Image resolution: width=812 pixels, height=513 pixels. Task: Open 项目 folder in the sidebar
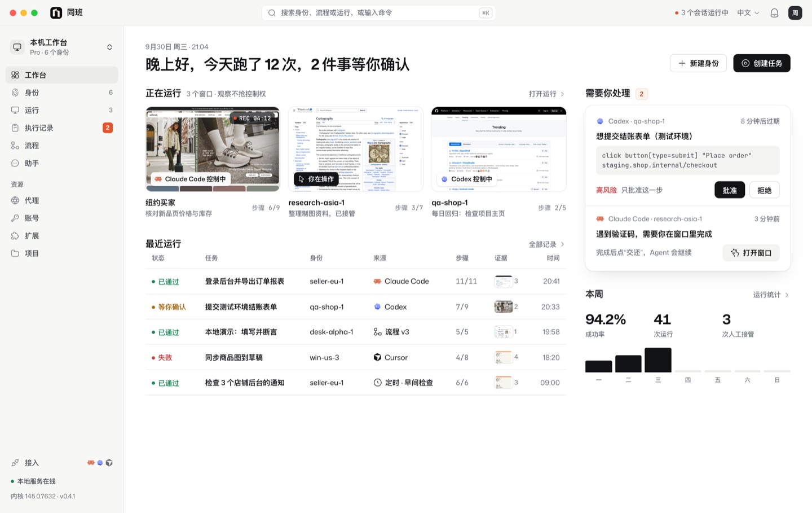(61, 253)
